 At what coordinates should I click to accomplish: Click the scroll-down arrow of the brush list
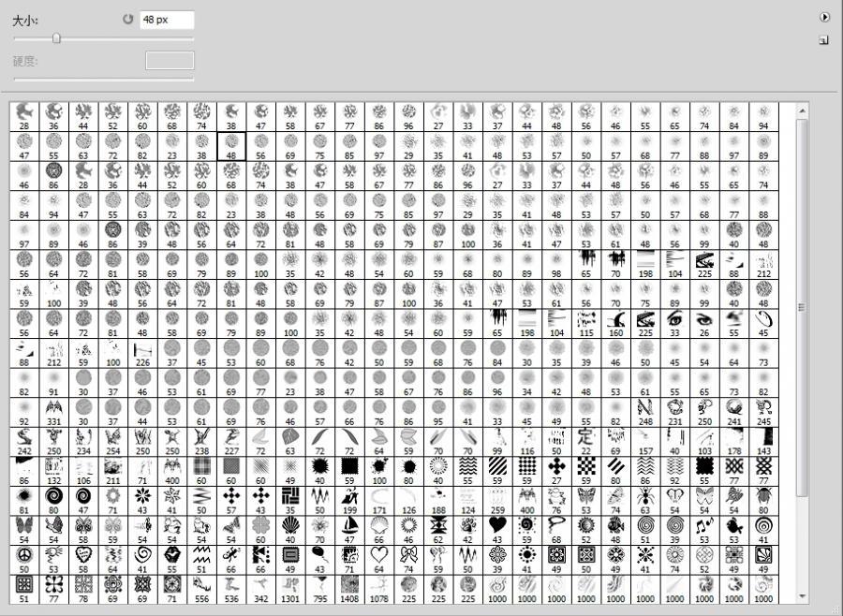tap(802, 596)
